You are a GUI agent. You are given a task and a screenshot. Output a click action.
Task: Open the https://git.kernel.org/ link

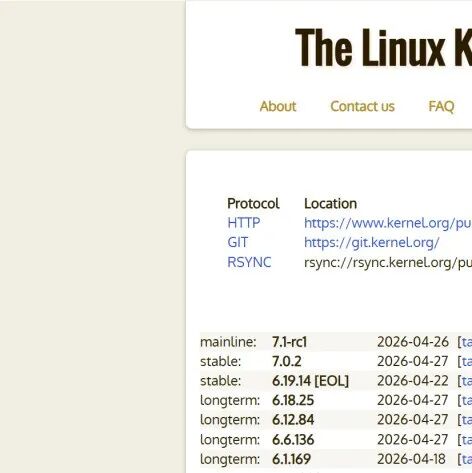[372, 243]
